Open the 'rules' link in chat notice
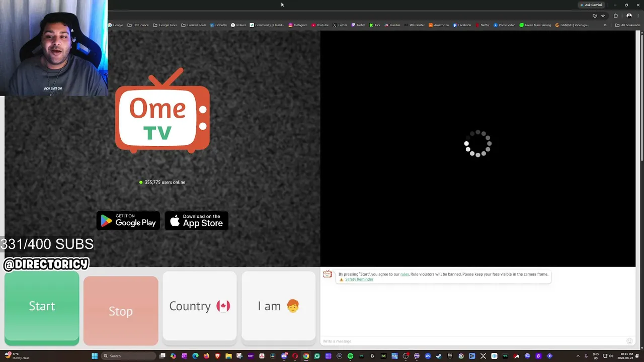644x362 pixels. [405, 274]
